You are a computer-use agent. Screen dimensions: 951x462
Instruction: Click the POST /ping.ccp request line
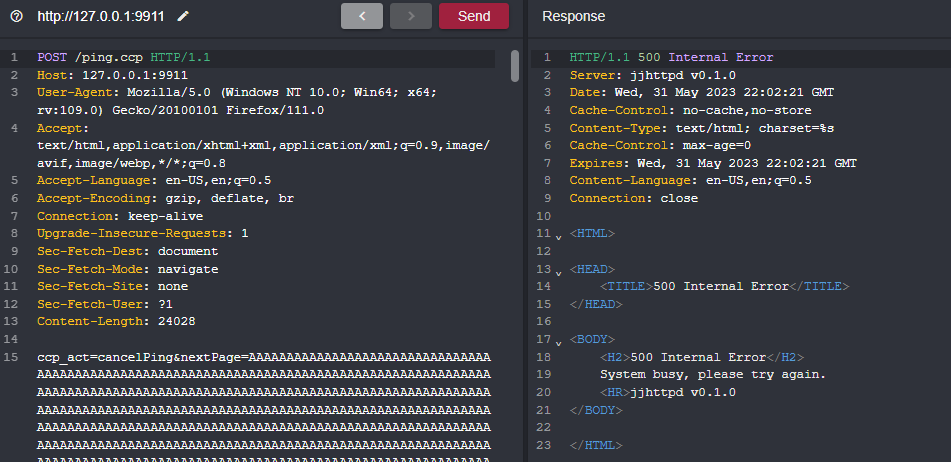tap(124, 58)
